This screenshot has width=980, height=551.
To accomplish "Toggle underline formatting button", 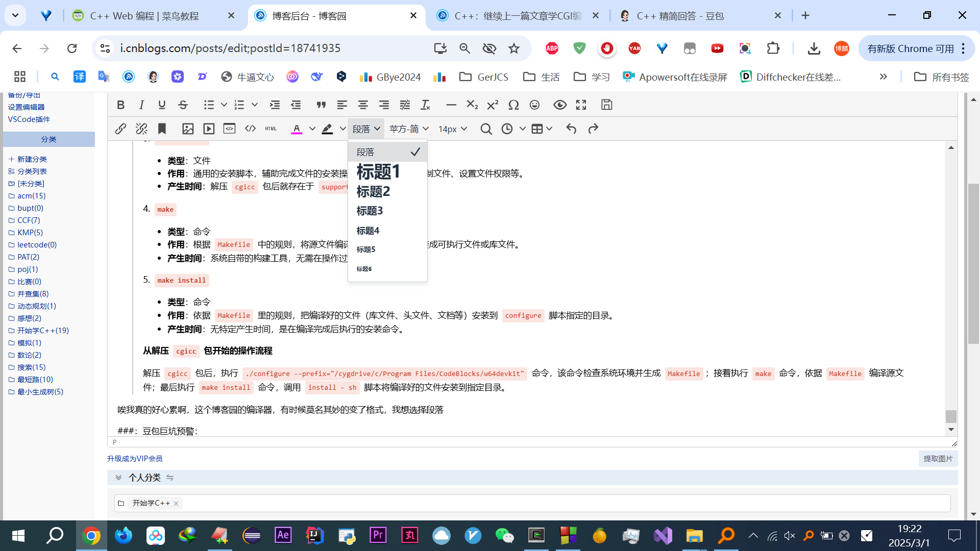I will point(162,105).
